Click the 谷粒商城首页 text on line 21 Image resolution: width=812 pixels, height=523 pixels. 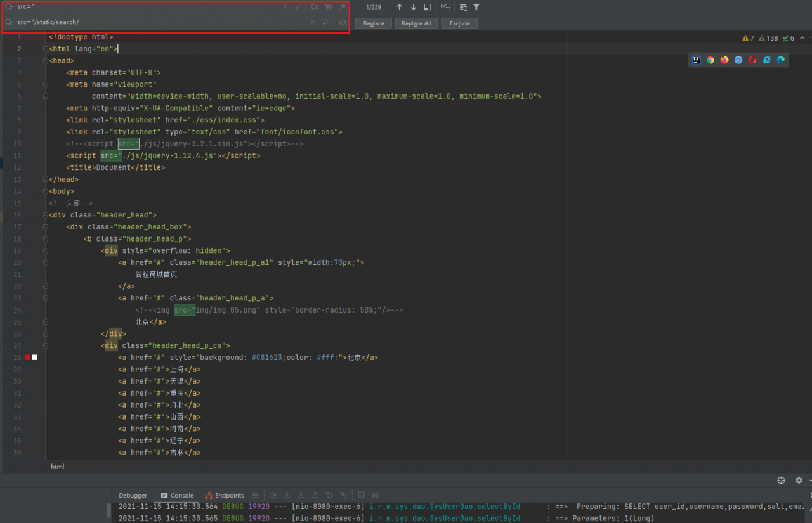tap(156, 274)
